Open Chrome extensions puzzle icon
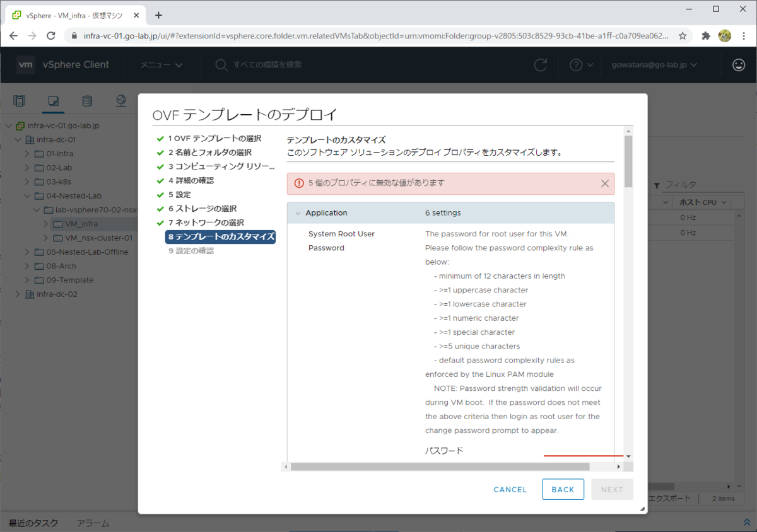The image size is (757, 532). (706, 36)
